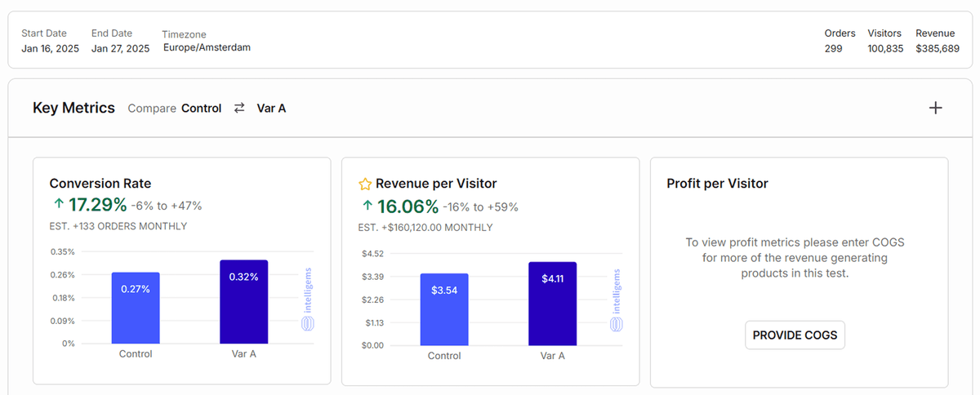Click the End Date Jan 27, 2025 value
The width and height of the screenshot is (980, 395).
coord(120,48)
